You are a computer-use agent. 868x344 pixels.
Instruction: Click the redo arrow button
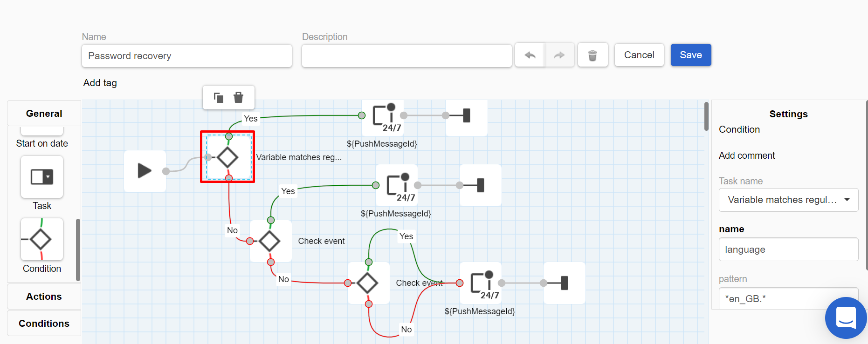[x=559, y=55]
